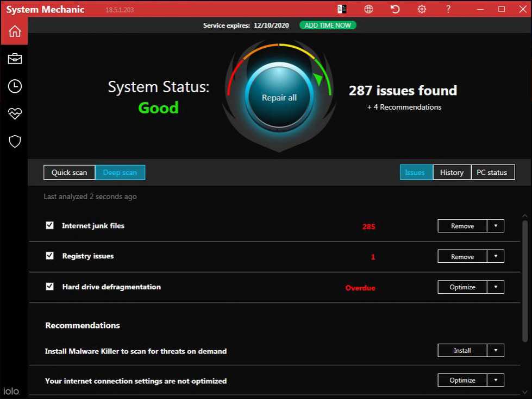Expand dropdown arrow beside defragmentation Optimize

point(496,287)
